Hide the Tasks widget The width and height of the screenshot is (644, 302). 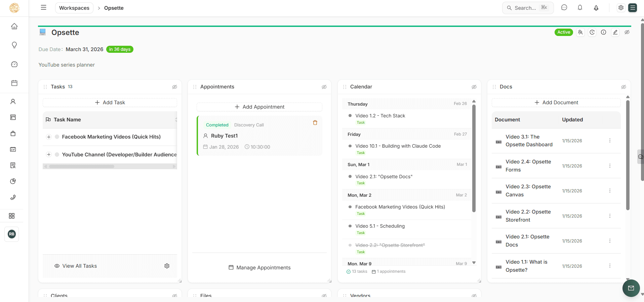coord(175,87)
